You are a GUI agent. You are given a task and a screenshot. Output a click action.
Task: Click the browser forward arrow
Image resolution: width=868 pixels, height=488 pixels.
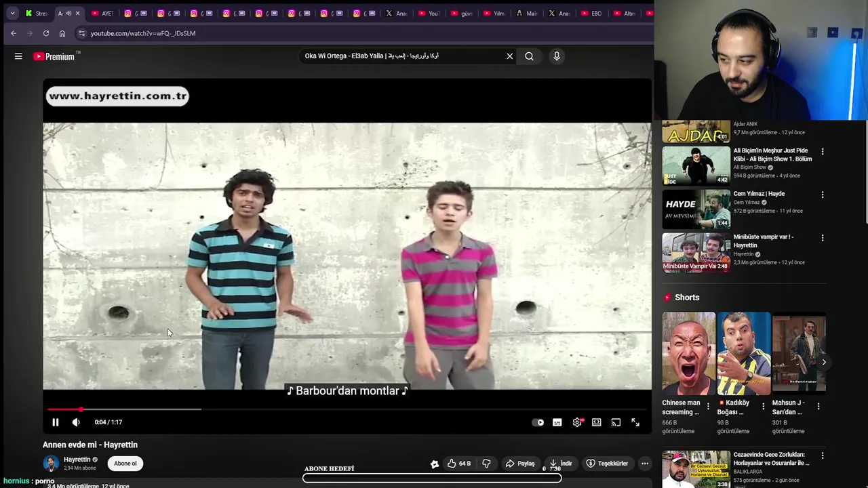30,33
